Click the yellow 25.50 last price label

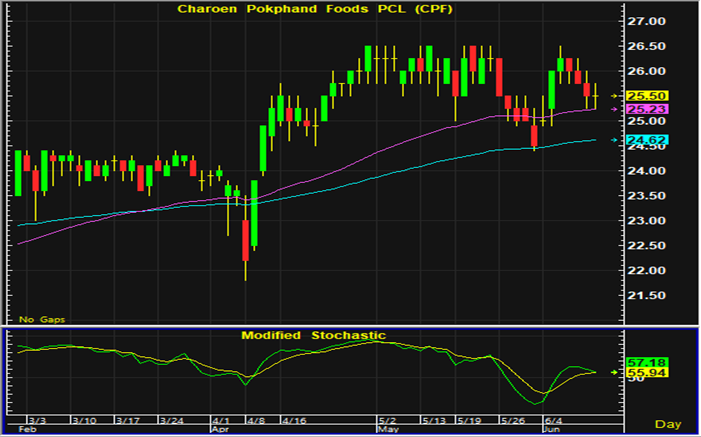647,96
